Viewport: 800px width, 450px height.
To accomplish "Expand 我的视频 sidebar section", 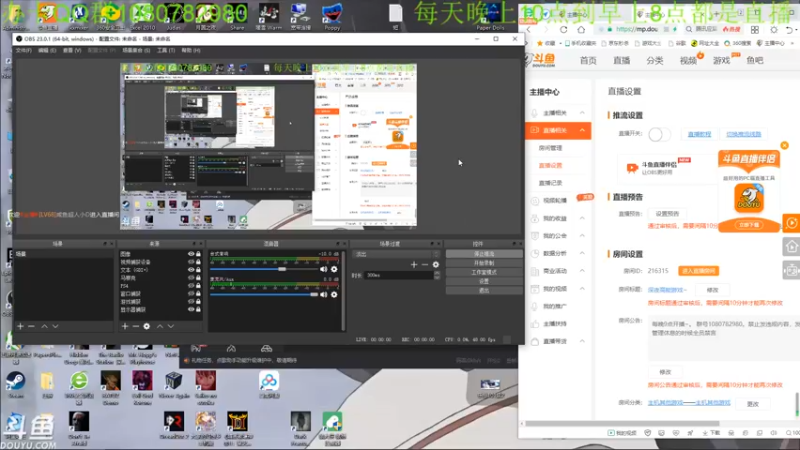I will click(x=582, y=288).
